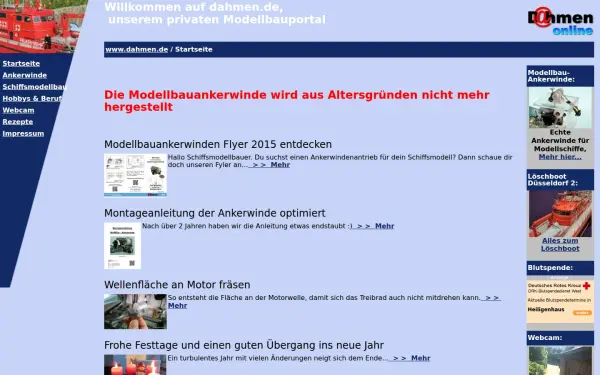Open the Flyer 2015 thumbnail image
The height and width of the screenshot is (375, 600).
(x=135, y=175)
